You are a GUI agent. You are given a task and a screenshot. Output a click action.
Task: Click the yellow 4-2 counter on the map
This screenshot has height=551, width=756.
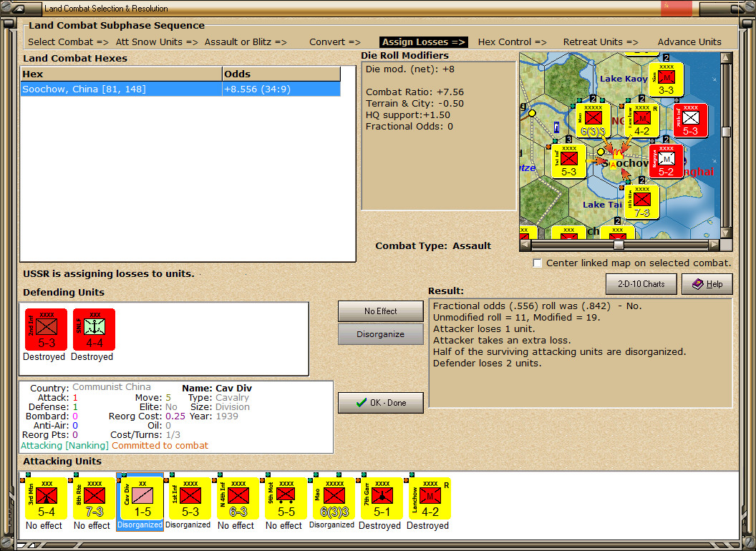point(641,120)
